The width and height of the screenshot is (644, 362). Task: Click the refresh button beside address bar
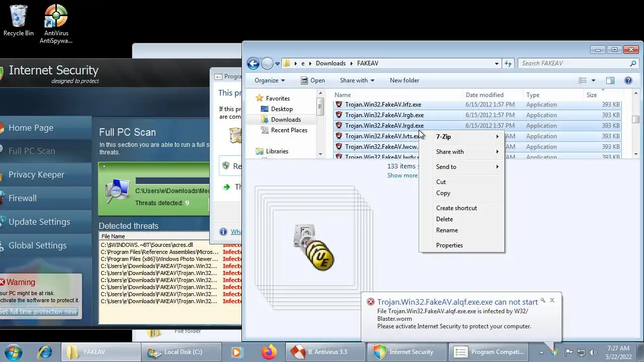(508, 63)
